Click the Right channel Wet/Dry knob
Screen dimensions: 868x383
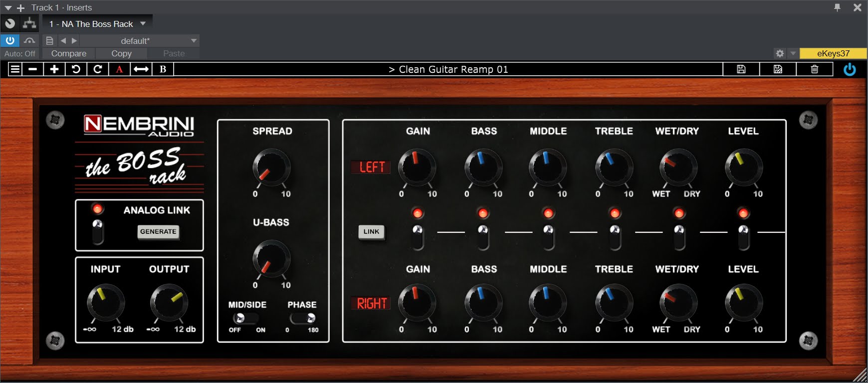[678, 303]
